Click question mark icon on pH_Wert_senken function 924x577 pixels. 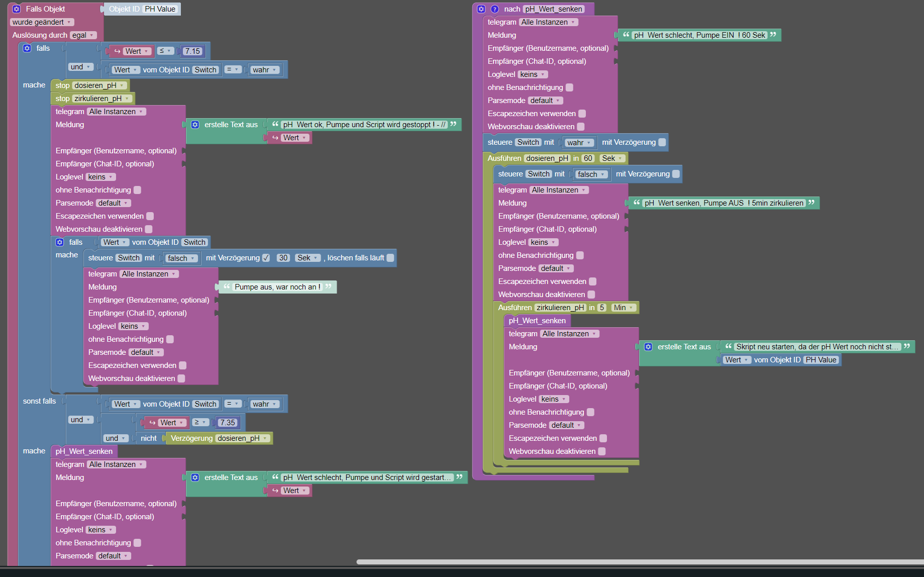click(494, 9)
